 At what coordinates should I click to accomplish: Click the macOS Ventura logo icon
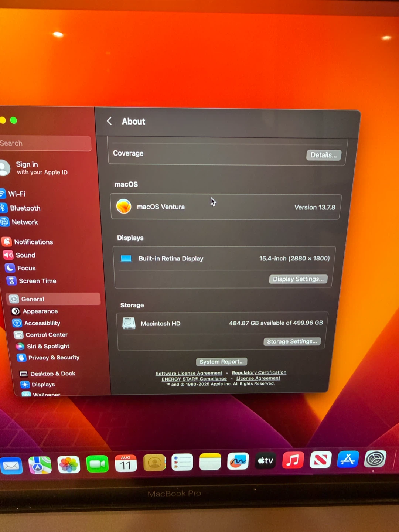coord(124,206)
